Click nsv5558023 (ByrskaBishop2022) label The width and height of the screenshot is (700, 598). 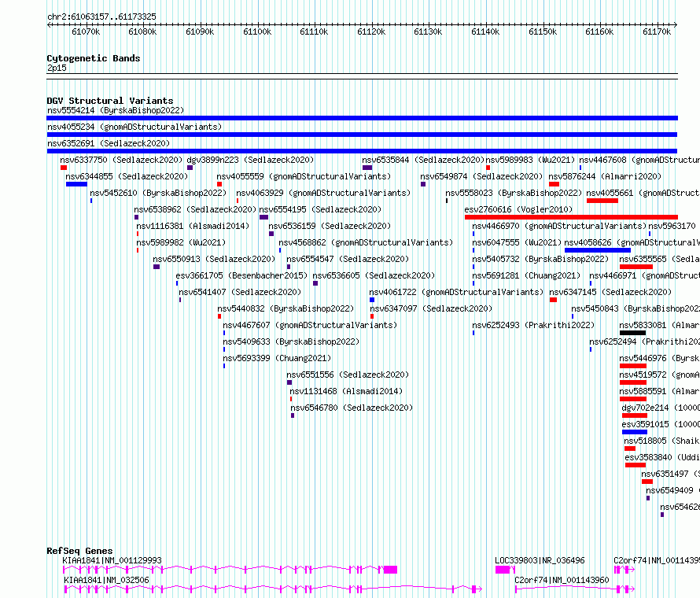pyautogui.click(x=514, y=193)
